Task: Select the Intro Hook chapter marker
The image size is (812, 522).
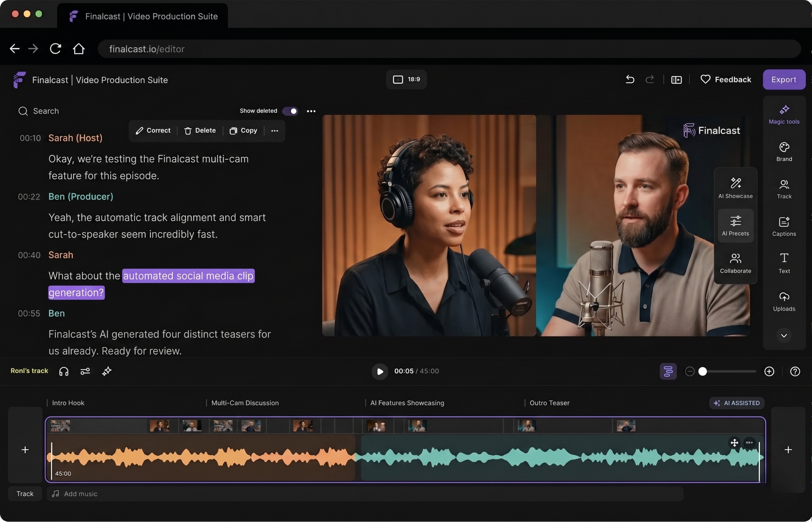Action: pos(68,403)
